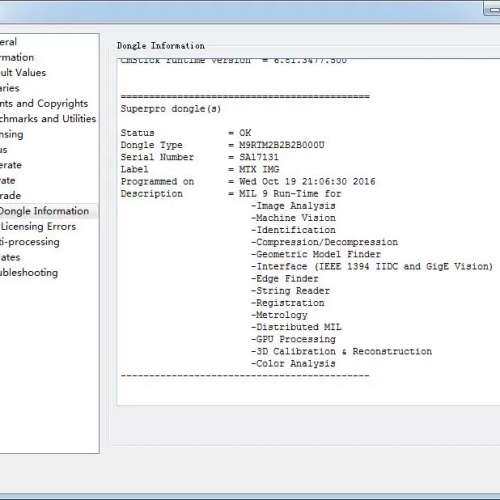Select the 'aries' sidebar entry
The image size is (500, 500).
tap(10, 88)
